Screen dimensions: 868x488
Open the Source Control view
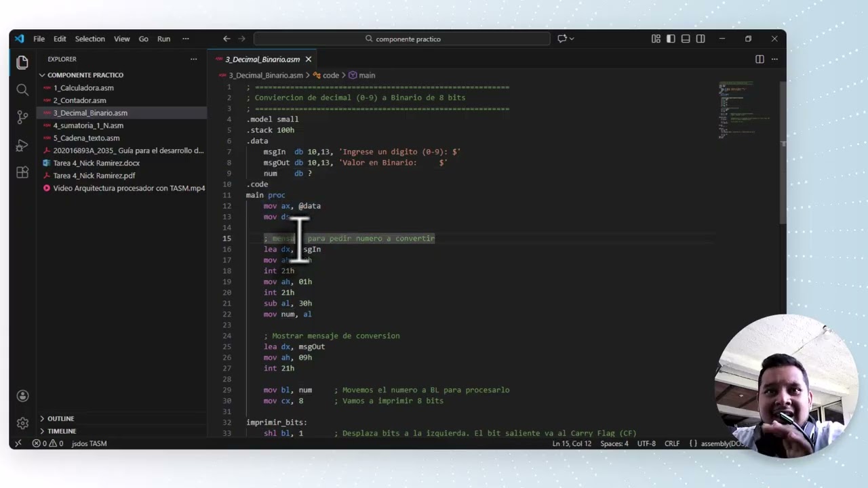point(22,117)
